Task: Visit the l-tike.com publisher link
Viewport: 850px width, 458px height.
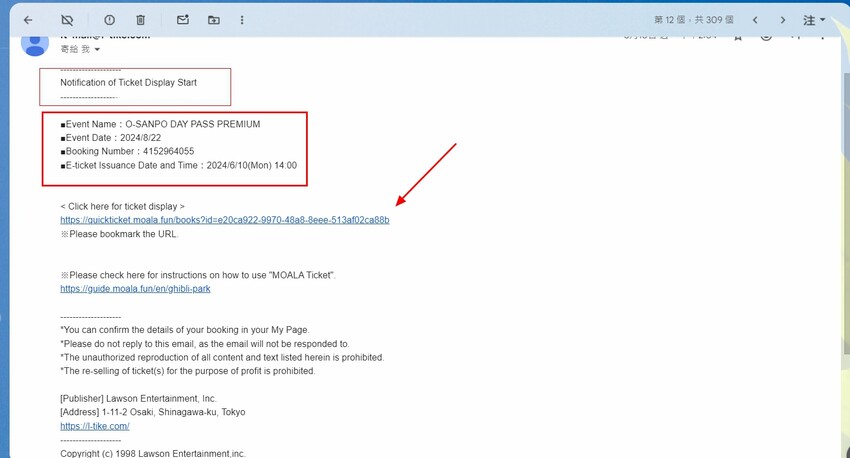Action: (95, 426)
